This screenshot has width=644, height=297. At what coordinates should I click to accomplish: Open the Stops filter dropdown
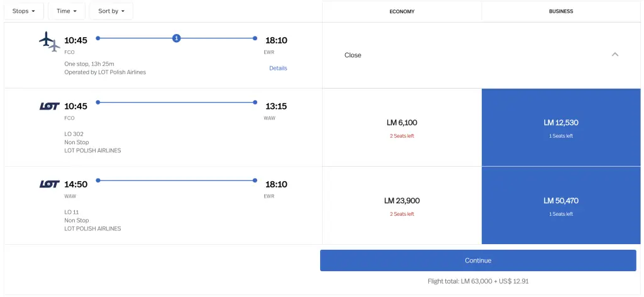(24, 11)
